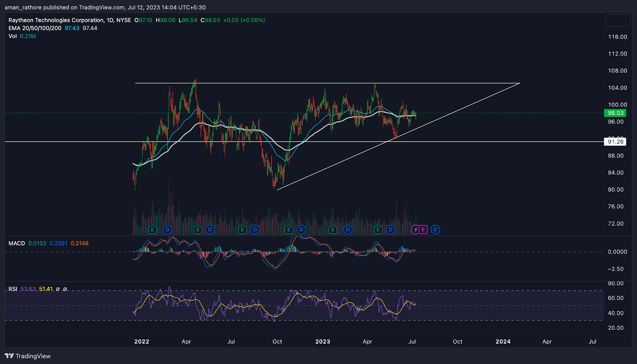Click the upcoming dividend D marker after July 2023
Screen dimensions: 637x364
pos(436,230)
